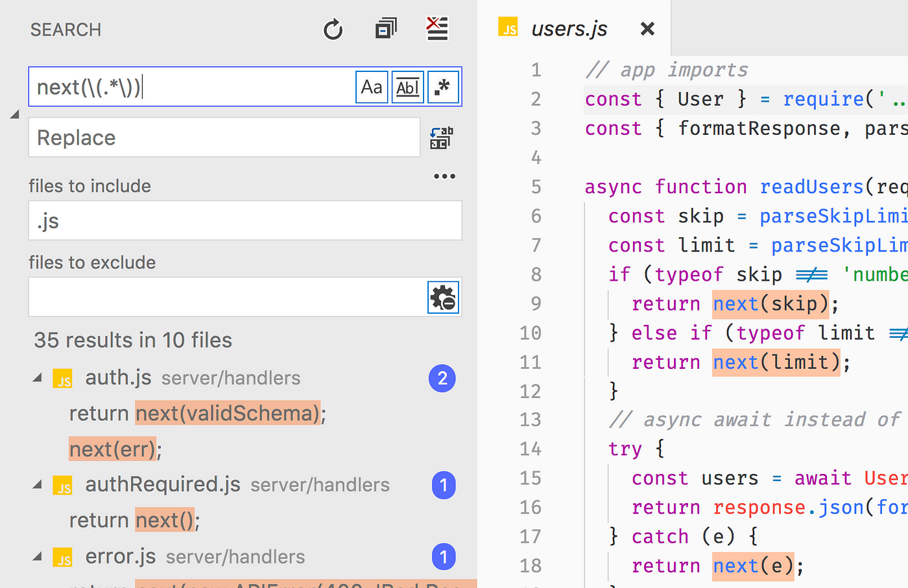Screen dimensions: 908x588
Task: Toggle Match Case option
Action: (372, 87)
